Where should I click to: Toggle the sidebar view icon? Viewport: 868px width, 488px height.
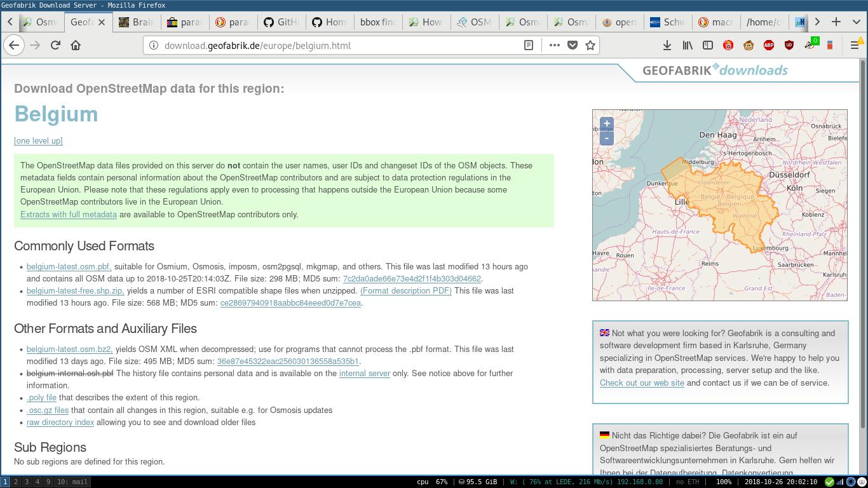[708, 45]
